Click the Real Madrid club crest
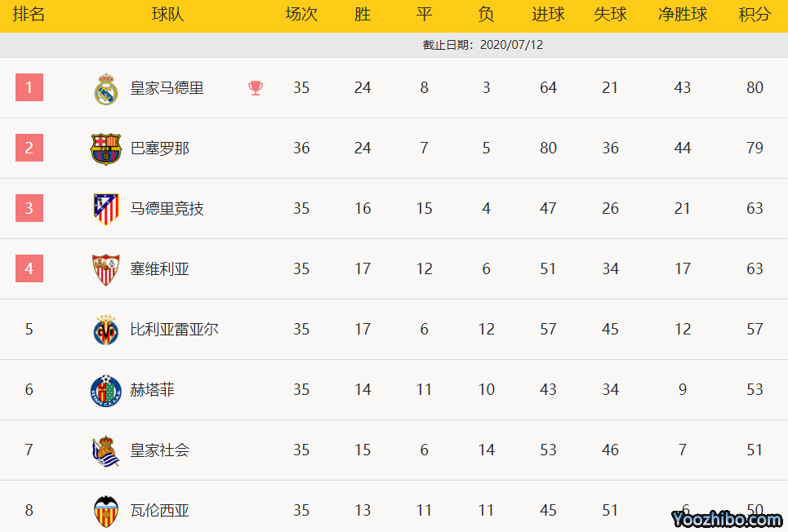788x532 pixels. point(106,88)
